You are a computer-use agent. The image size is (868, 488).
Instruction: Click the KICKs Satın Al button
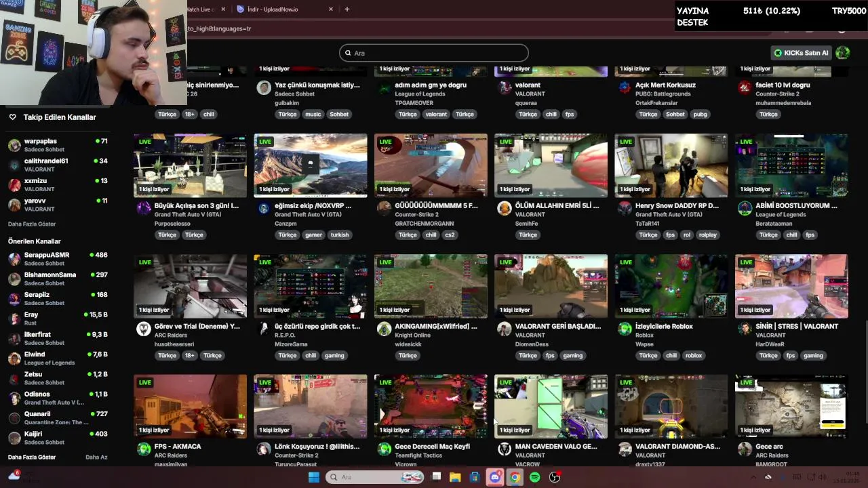[801, 53]
